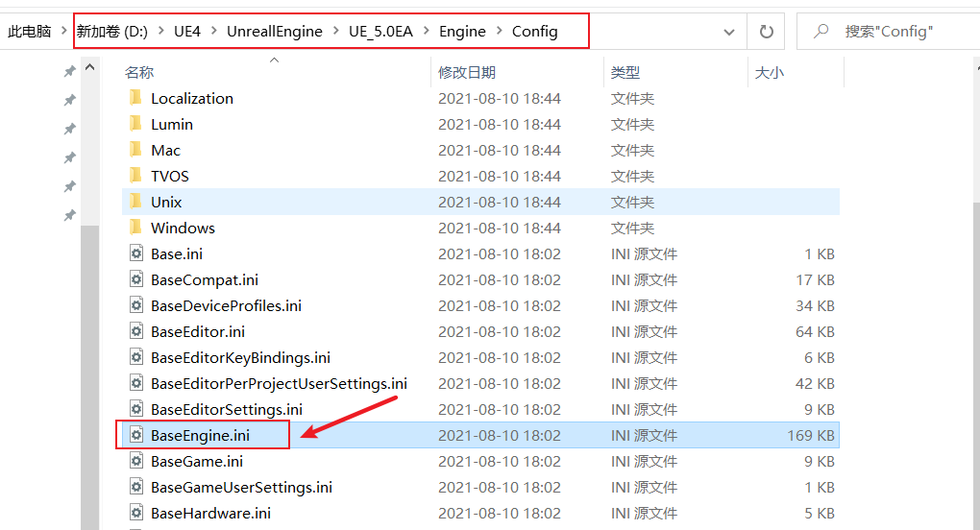
Task: Sort by the 修改日期 column header
Action: (x=466, y=72)
